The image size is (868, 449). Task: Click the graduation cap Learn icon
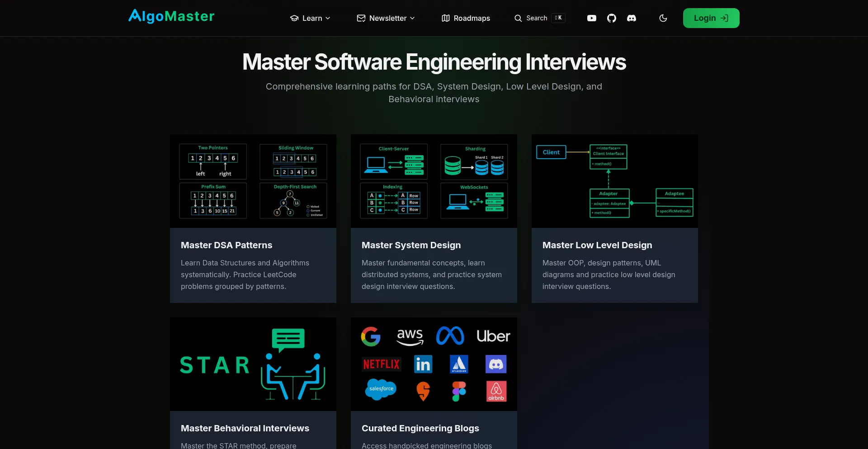294,18
